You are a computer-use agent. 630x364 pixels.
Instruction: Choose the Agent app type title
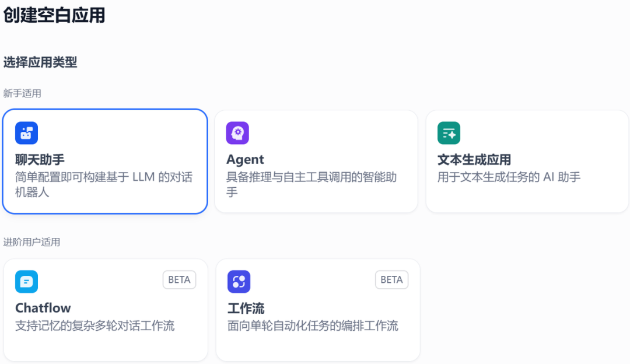245,159
